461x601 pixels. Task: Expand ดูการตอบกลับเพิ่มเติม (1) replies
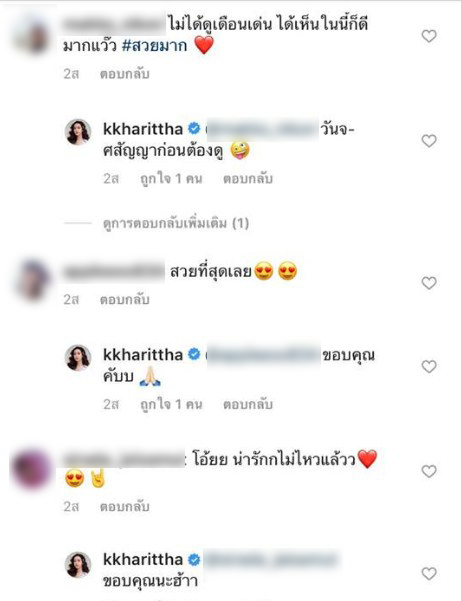point(176,223)
